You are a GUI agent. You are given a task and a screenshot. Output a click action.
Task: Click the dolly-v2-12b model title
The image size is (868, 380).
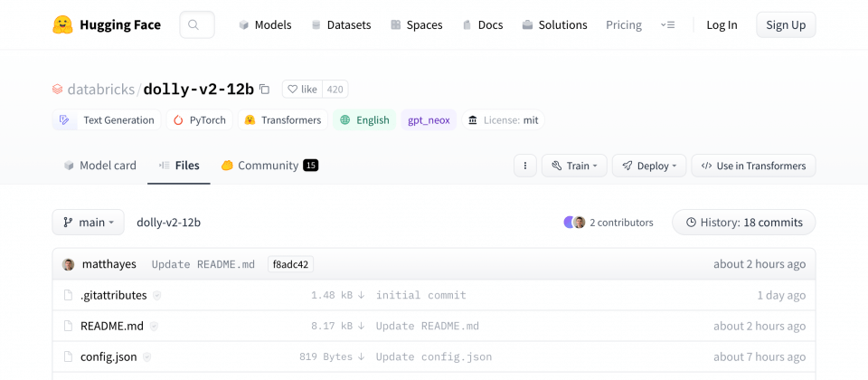pos(198,90)
